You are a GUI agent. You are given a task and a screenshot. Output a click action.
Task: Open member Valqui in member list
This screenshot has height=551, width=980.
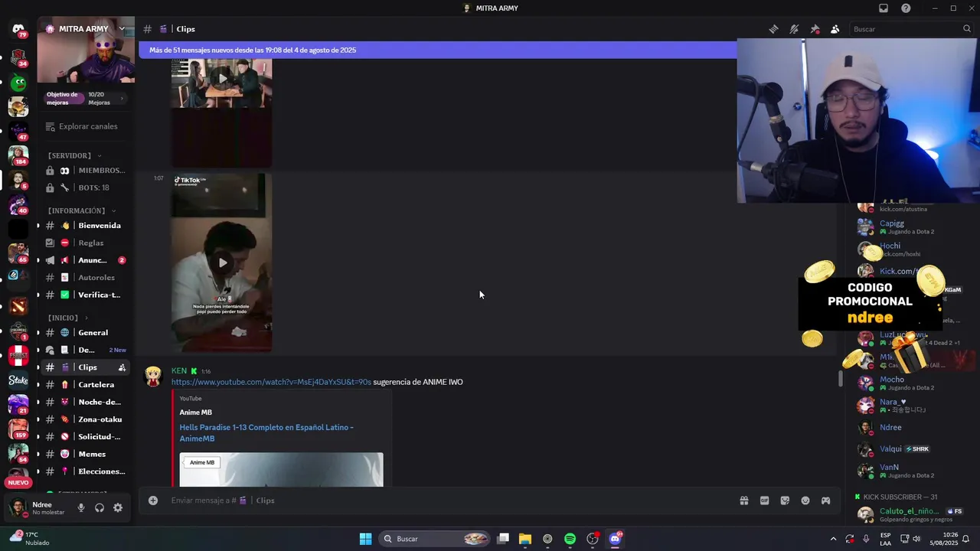tap(891, 449)
